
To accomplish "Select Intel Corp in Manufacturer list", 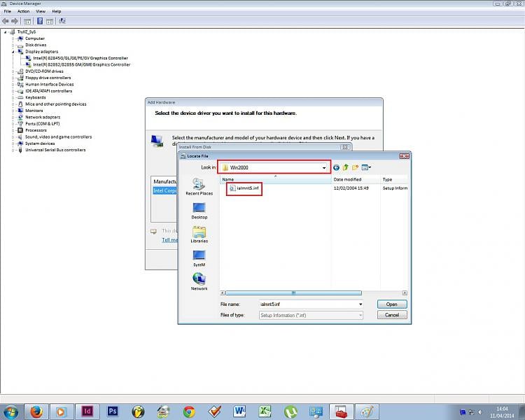I will point(164,190).
